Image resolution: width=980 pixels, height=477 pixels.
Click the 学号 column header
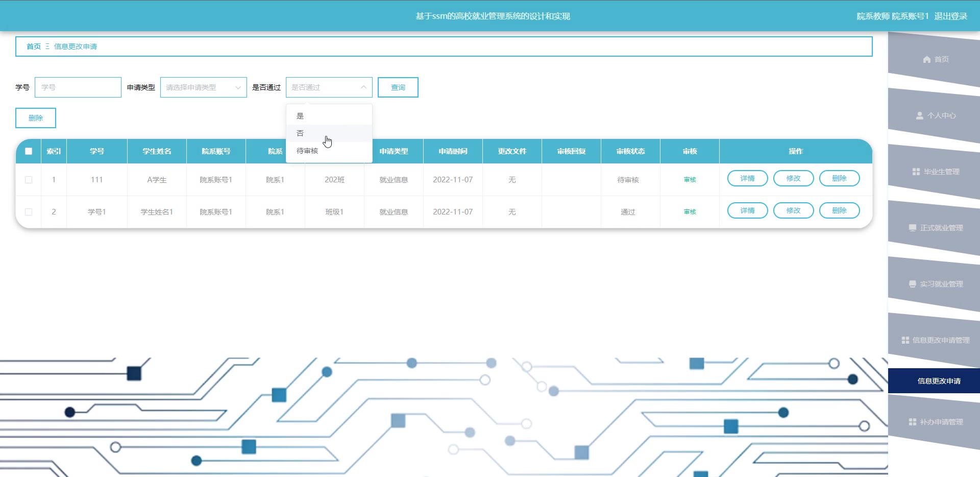click(x=97, y=151)
